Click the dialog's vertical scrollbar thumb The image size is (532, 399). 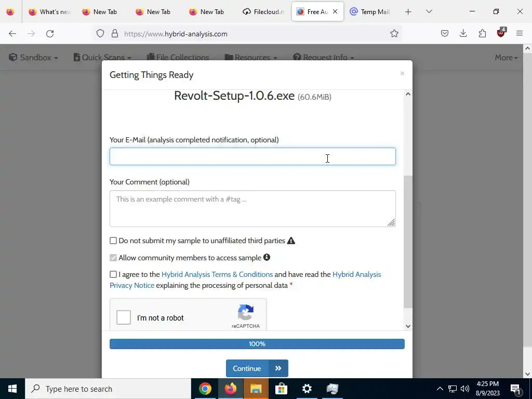pos(408,242)
